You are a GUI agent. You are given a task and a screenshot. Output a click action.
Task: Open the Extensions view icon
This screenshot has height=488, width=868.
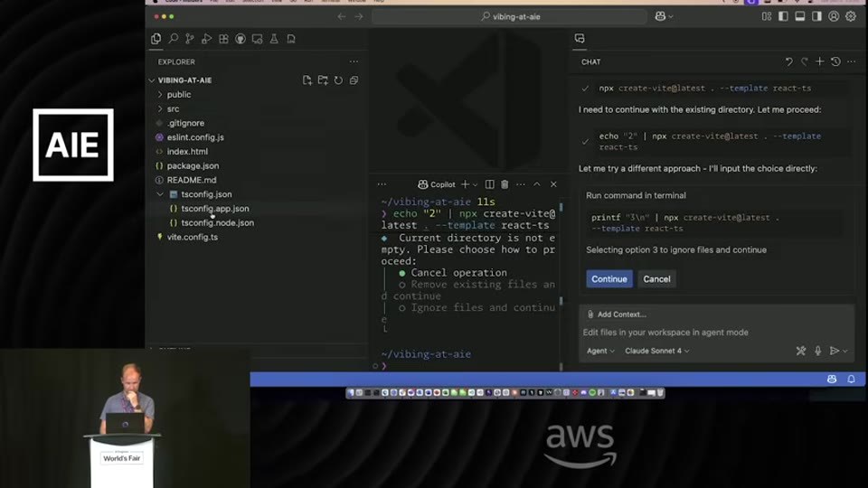pos(223,39)
